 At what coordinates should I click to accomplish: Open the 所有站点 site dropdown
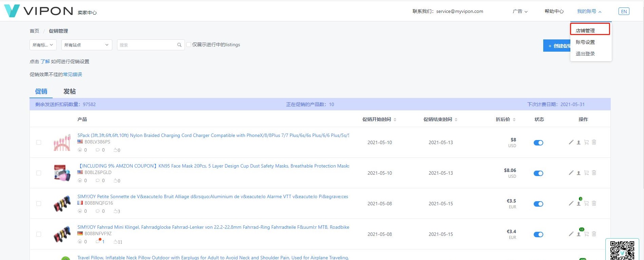click(87, 45)
